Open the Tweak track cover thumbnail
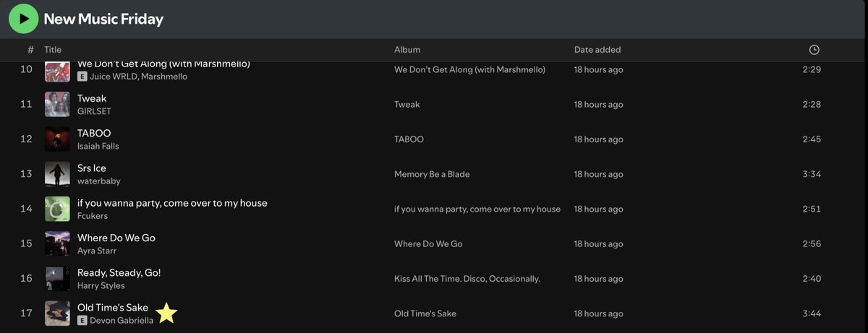This screenshot has width=868, height=333. pos(57,104)
